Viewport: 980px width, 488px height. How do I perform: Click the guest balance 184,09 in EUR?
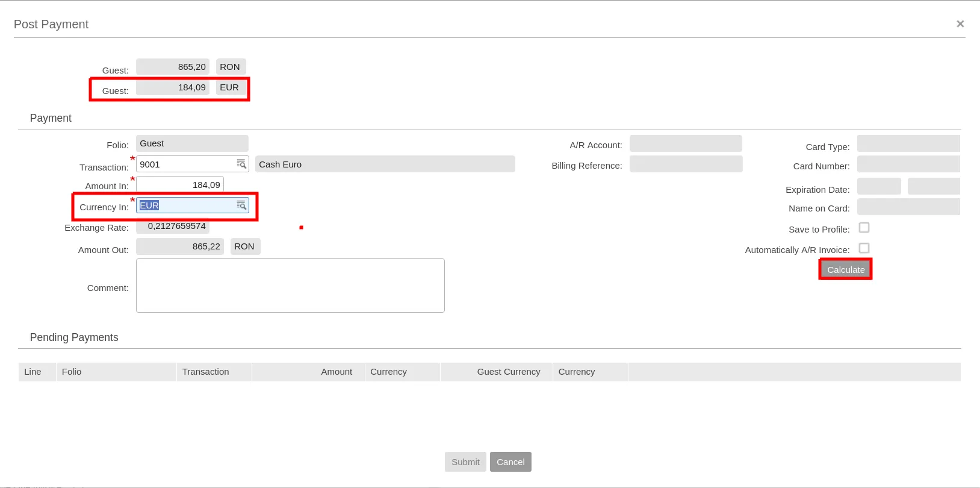click(173, 87)
